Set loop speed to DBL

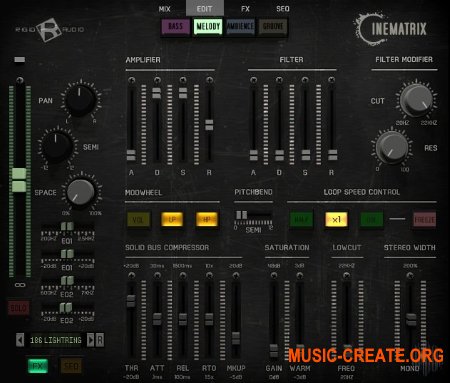pos(371,220)
